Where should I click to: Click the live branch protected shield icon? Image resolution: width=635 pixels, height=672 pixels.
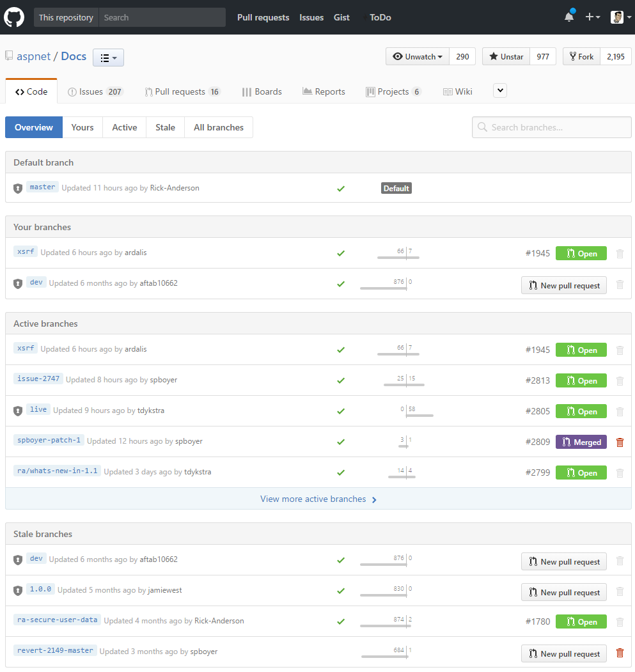click(17, 411)
